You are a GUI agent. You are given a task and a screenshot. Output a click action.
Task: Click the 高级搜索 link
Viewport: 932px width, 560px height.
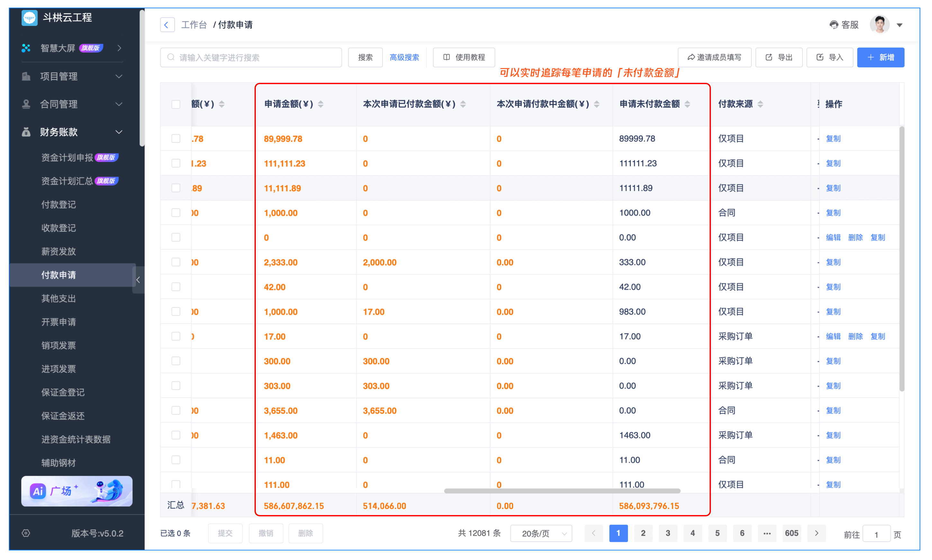tap(404, 57)
